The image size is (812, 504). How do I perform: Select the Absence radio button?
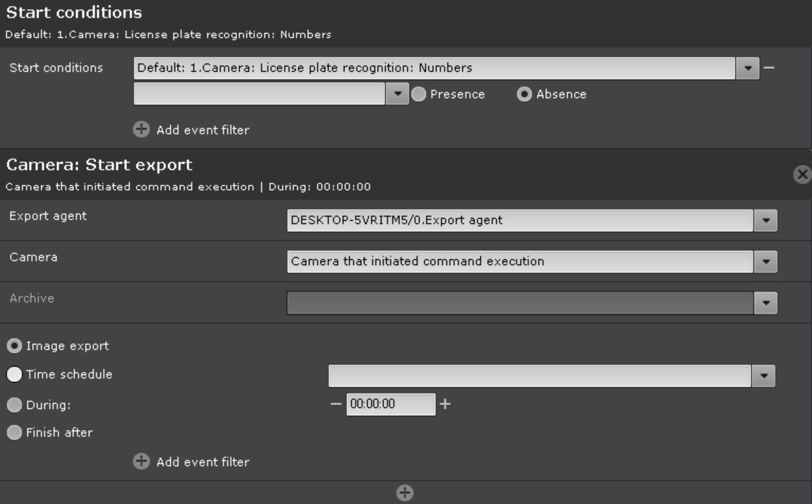tap(525, 94)
